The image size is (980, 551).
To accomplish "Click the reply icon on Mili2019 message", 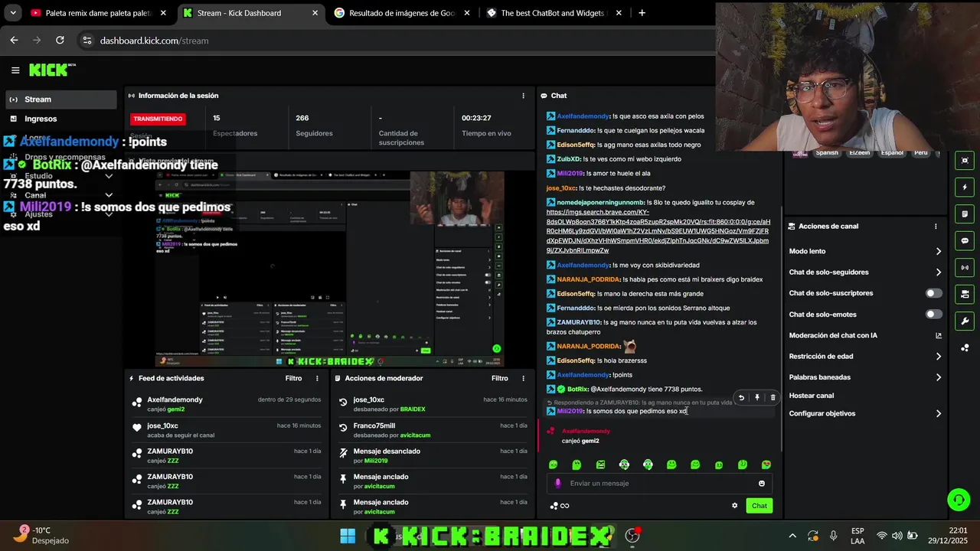I will tap(741, 398).
